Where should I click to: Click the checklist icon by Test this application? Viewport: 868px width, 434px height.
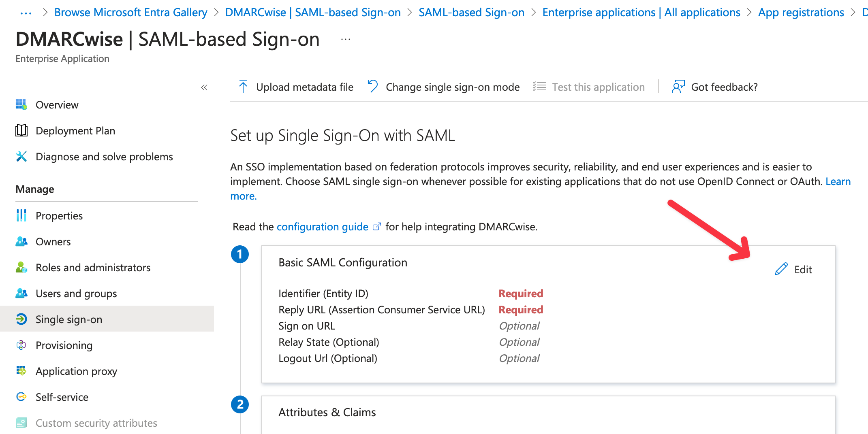click(539, 86)
